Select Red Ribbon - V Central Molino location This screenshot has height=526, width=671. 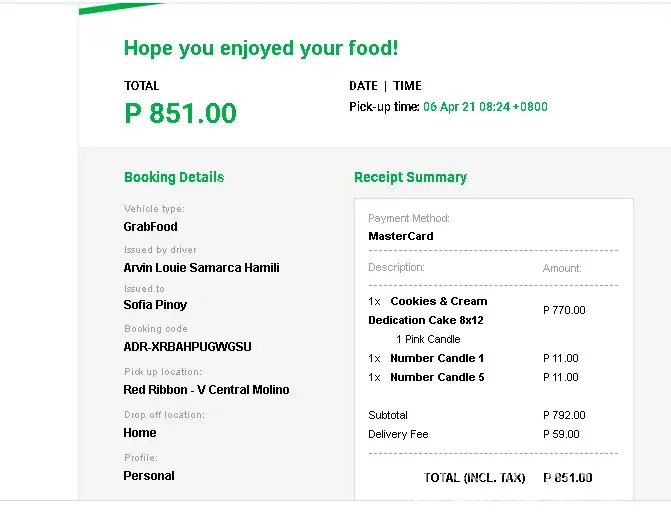(x=206, y=390)
